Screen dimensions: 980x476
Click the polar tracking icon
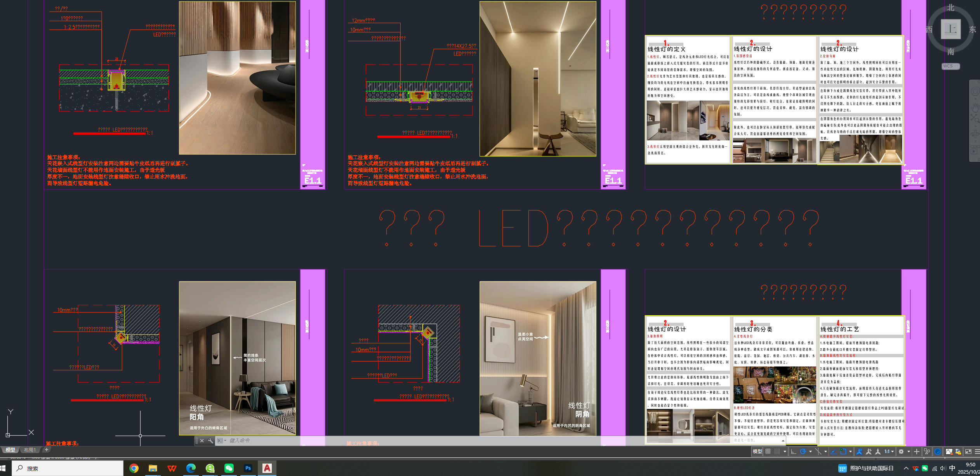[x=803, y=452]
